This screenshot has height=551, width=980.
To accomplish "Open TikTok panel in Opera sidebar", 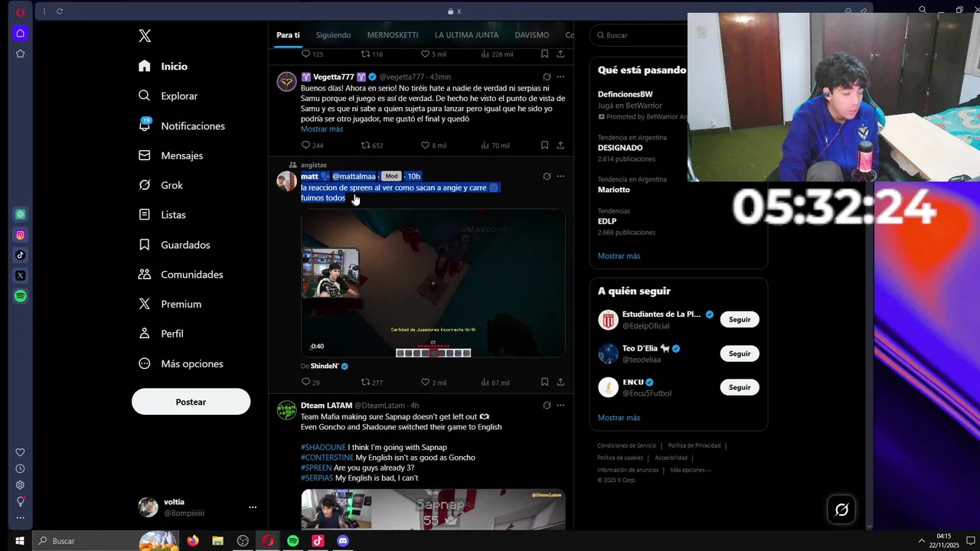I will (x=20, y=255).
